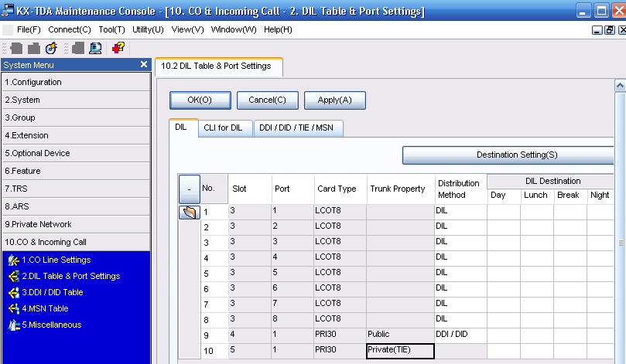Click the MSN Table icon
The height and width of the screenshot is (364, 626).
click(x=14, y=308)
